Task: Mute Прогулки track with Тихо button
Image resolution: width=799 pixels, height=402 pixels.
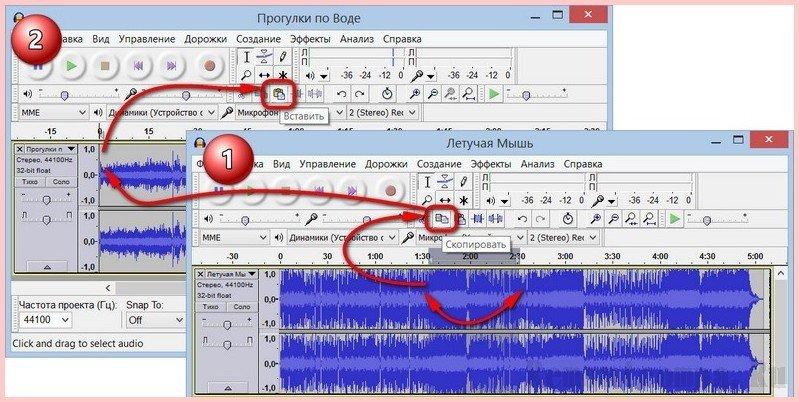Action: tap(32, 182)
